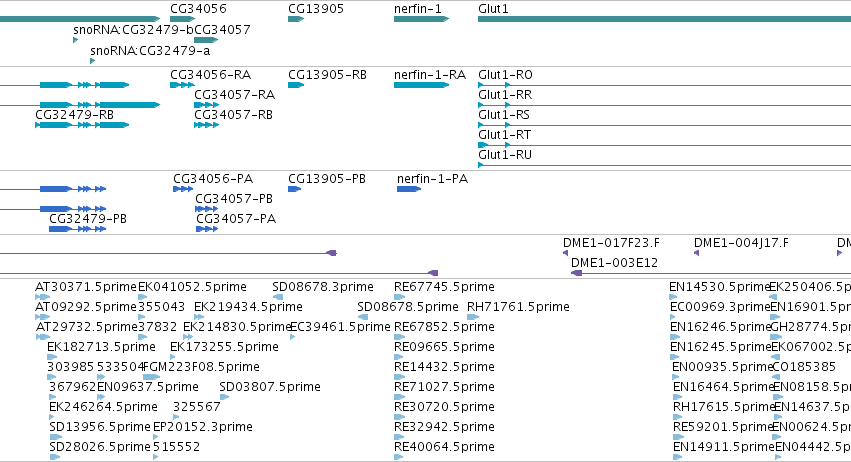Click the nerfin-1 gene arrow glyph
Screen dimensions: 851x462
click(x=422, y=19)
